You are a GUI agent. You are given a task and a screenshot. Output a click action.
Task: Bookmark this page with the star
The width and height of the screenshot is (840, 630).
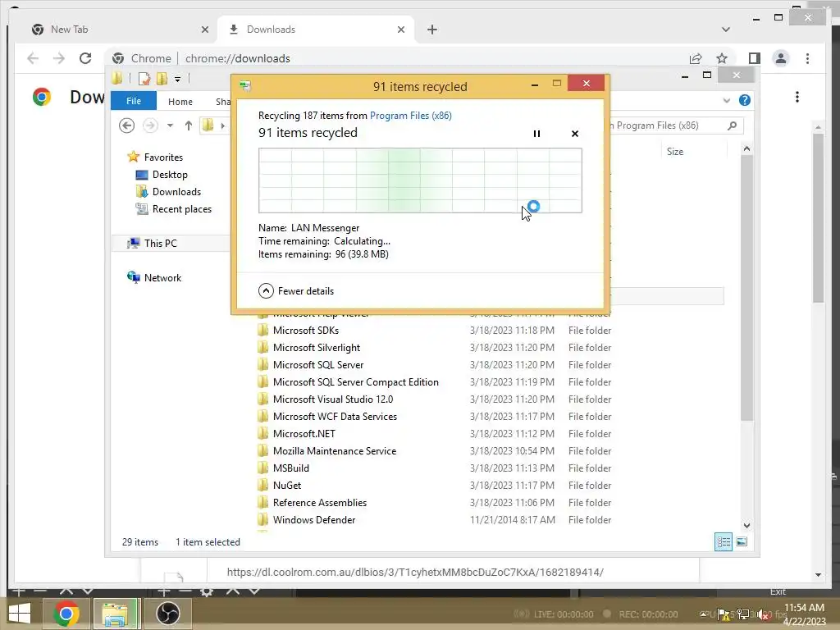click(722, 58)
